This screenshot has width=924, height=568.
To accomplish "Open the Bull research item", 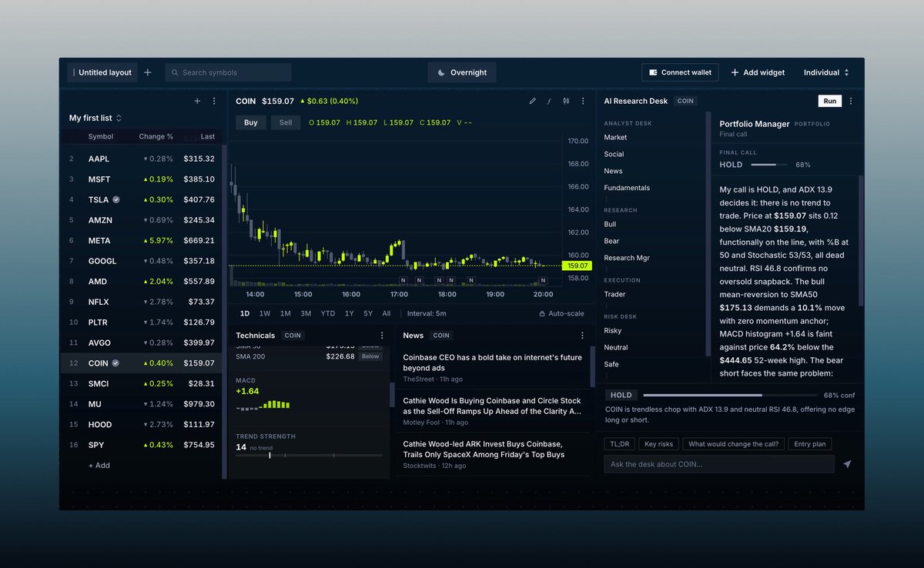I will [610, 224].
